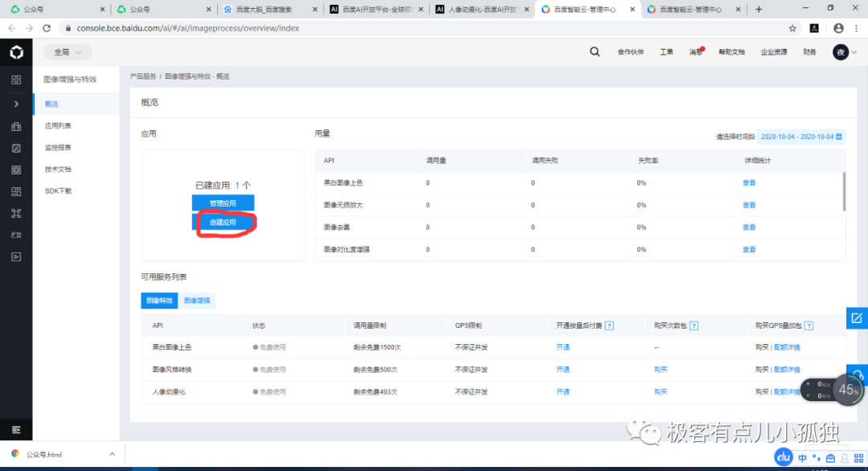Expand the download options for 公众号.html
868x471 pixels.
point(113,454)
